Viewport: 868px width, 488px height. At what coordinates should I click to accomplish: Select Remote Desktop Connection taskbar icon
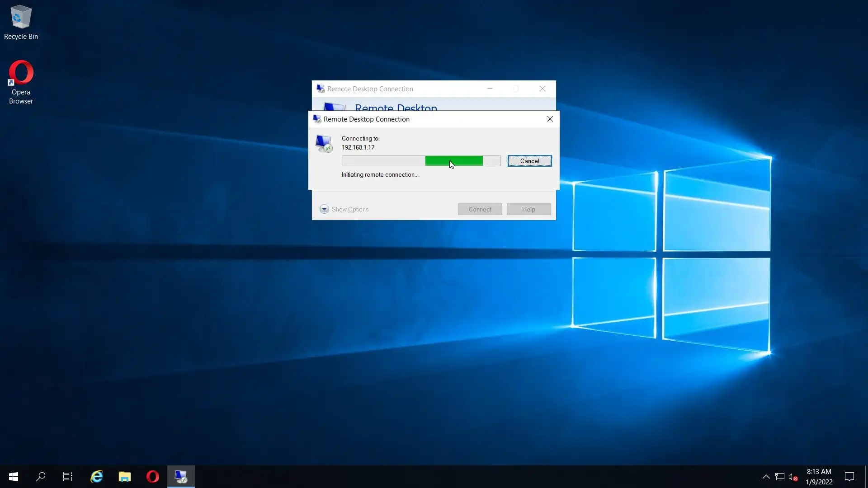click(x=181, y=476)
